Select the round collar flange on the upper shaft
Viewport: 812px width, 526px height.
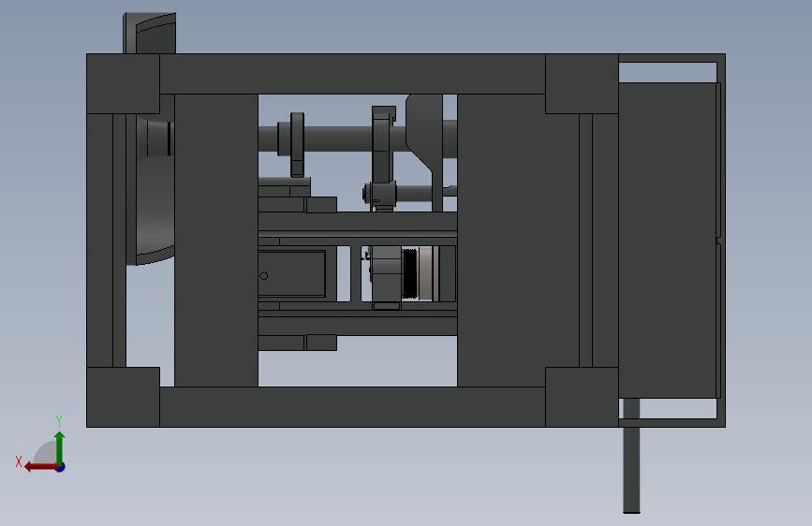(297, 144)
